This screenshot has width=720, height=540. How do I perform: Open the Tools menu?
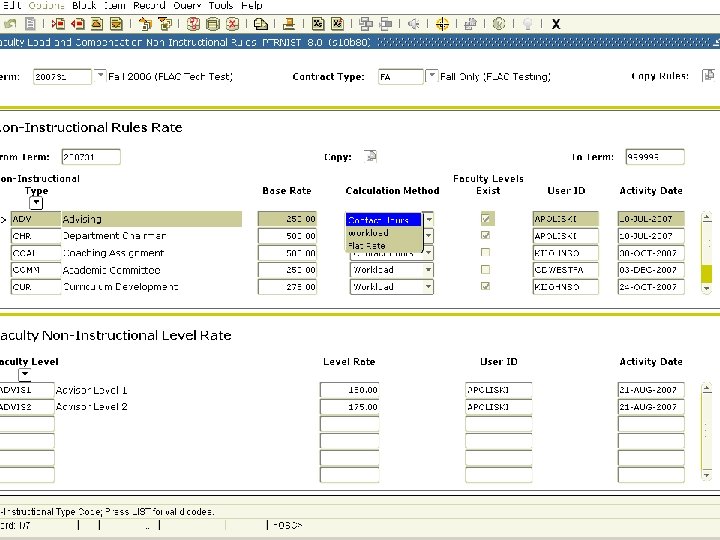click(220, 5)
